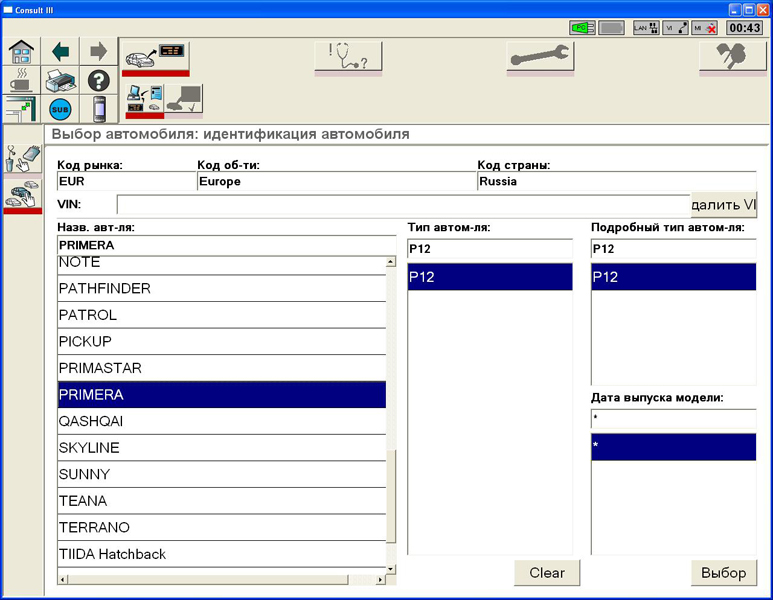Viewport: 773px width, 600px height.
Task: Click the green Back arrow
Action: pyautogui.click(x=60, y=51)
